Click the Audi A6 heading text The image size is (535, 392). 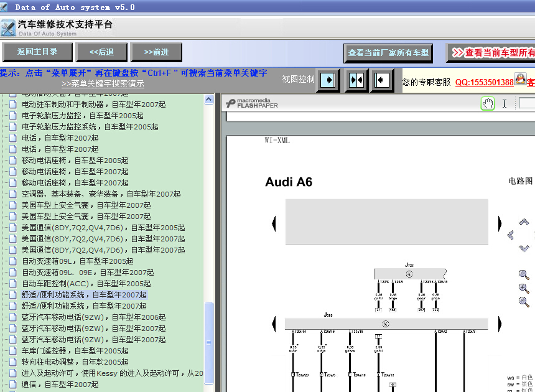[289, 182]
